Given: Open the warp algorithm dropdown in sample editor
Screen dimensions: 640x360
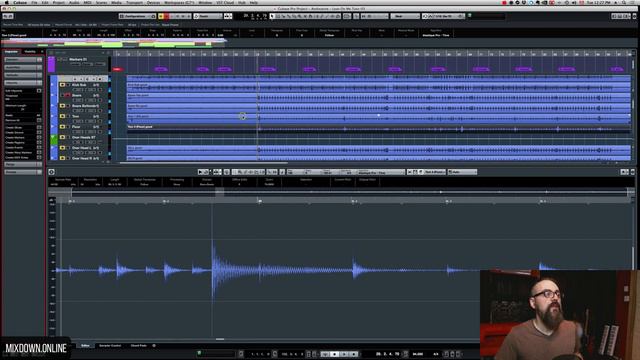Looking at the screenshot, I should point(380,172).
